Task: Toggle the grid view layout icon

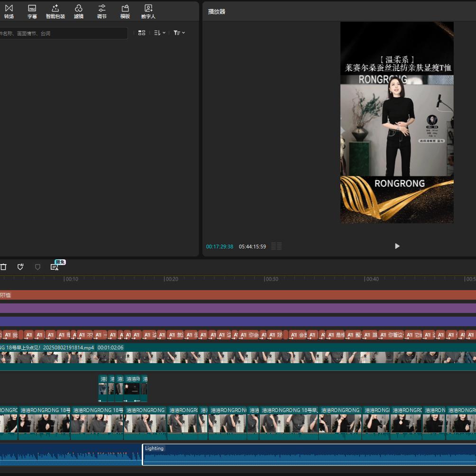Action: pyautogui.click(x=142, y=33)
